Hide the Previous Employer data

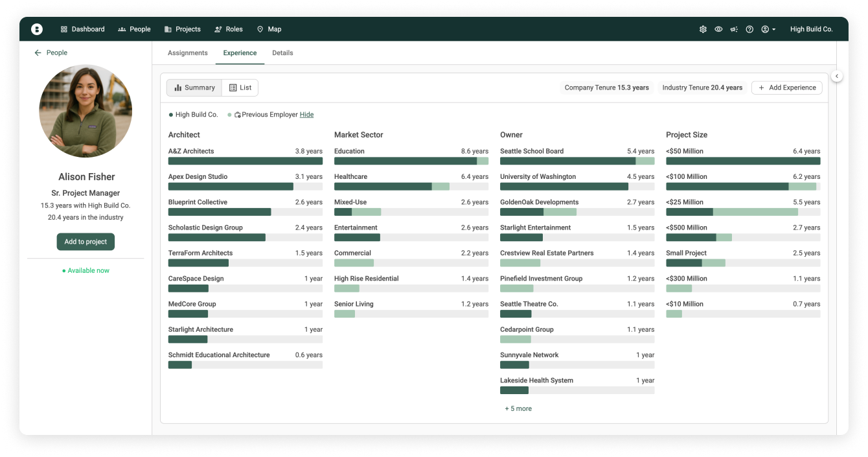click(306, 115)
